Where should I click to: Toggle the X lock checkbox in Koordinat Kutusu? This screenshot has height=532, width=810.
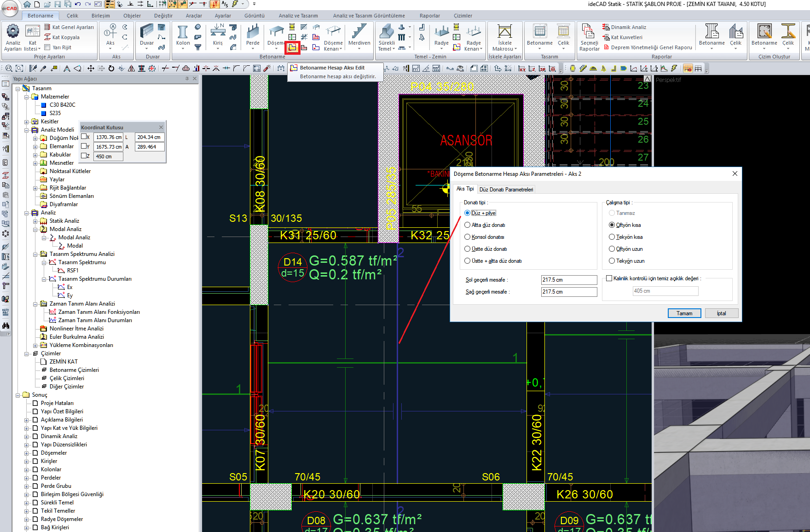coord(84,137)
